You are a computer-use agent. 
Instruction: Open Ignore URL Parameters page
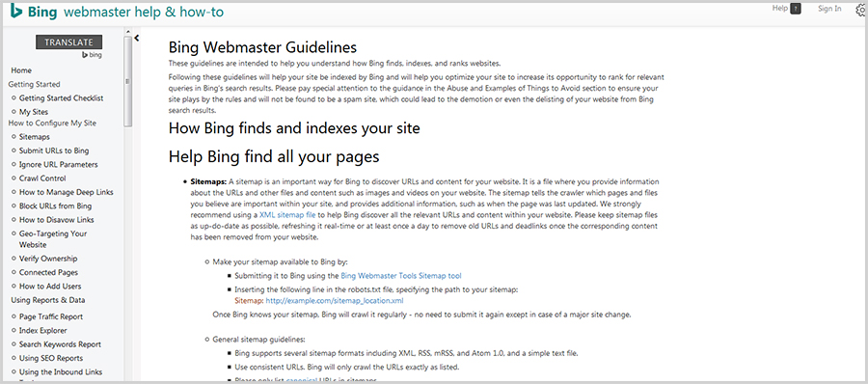(x=58, y=165)
